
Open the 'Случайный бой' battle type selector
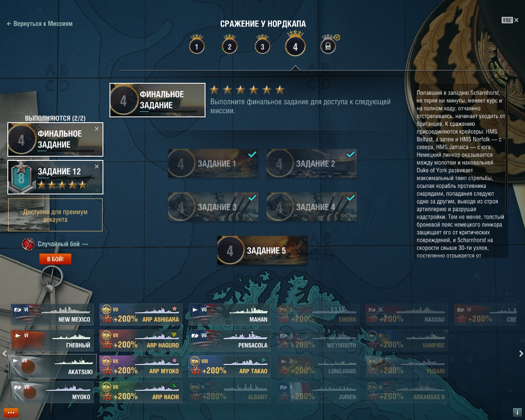pyautogui.click(x=63, y=244)
